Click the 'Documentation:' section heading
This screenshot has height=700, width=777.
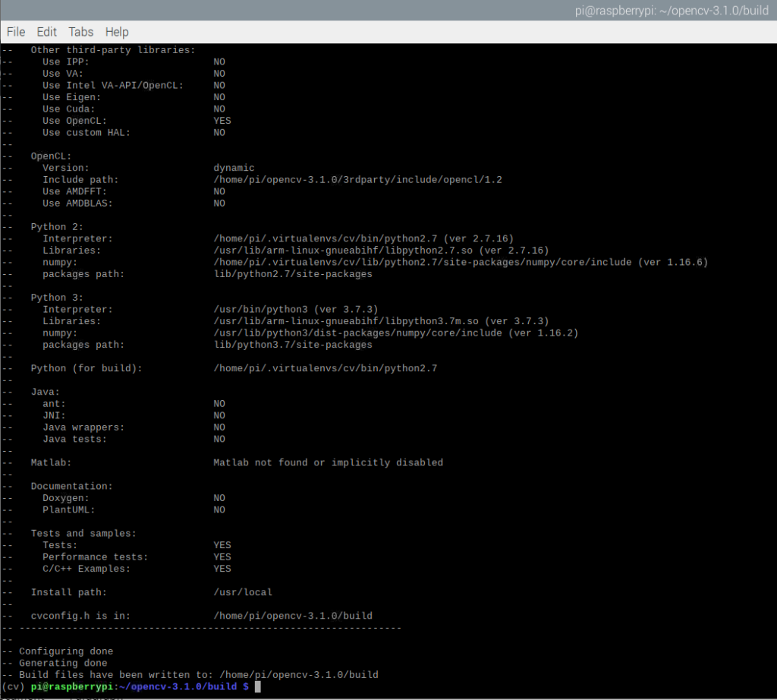tap(71, 487)
